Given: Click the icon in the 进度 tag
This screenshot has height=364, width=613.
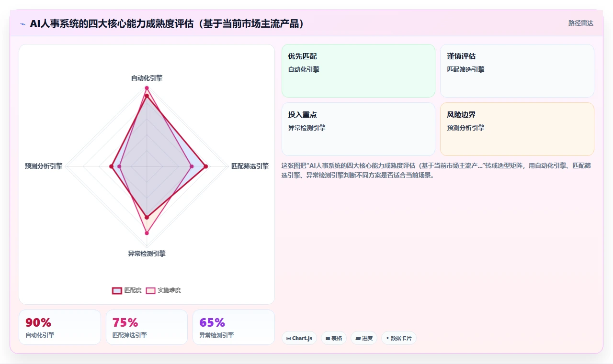Looking at the screenshot, I should point(358,338).
